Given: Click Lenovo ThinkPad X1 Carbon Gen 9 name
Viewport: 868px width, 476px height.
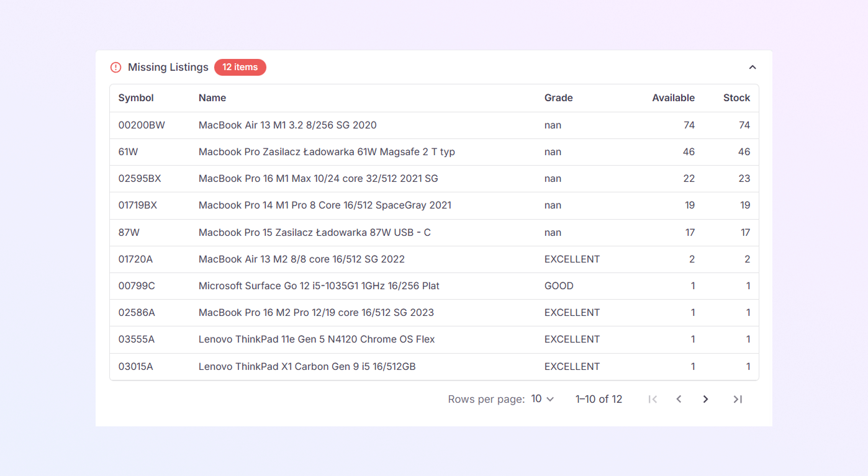Looking at the screenshot, I should click(307, 367).
